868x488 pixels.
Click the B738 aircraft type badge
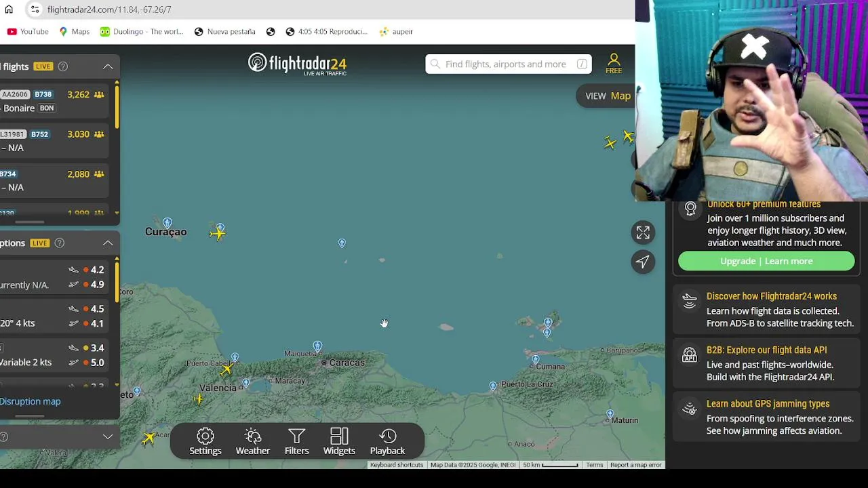(x=43, y=94)
